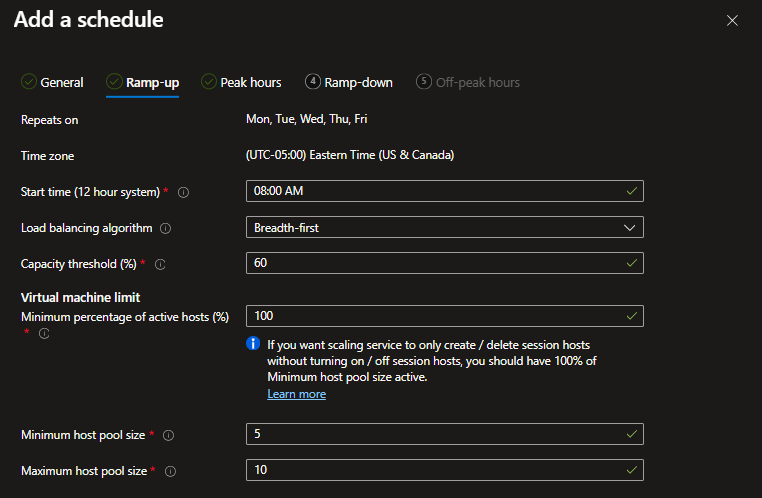Image resolution: width=762 pixels, height=498 pixels.
Task: Open the Learn more link
Action: (296, 394)
